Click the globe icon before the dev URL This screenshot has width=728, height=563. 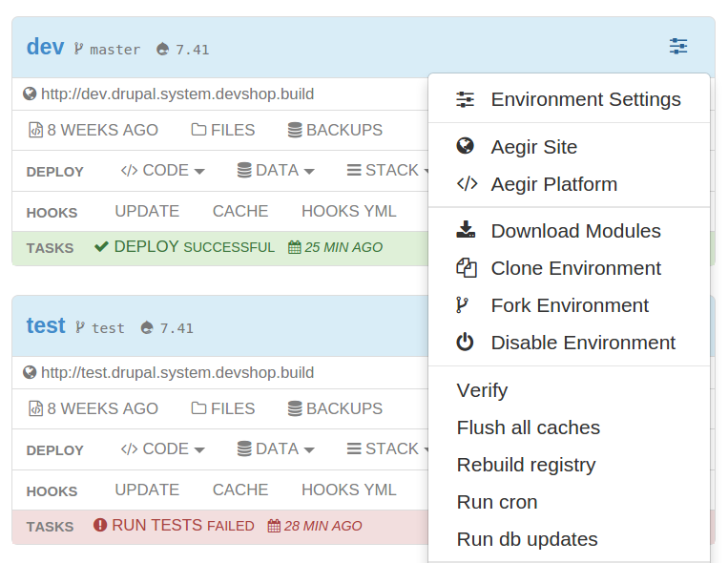(x=30, y=94)
